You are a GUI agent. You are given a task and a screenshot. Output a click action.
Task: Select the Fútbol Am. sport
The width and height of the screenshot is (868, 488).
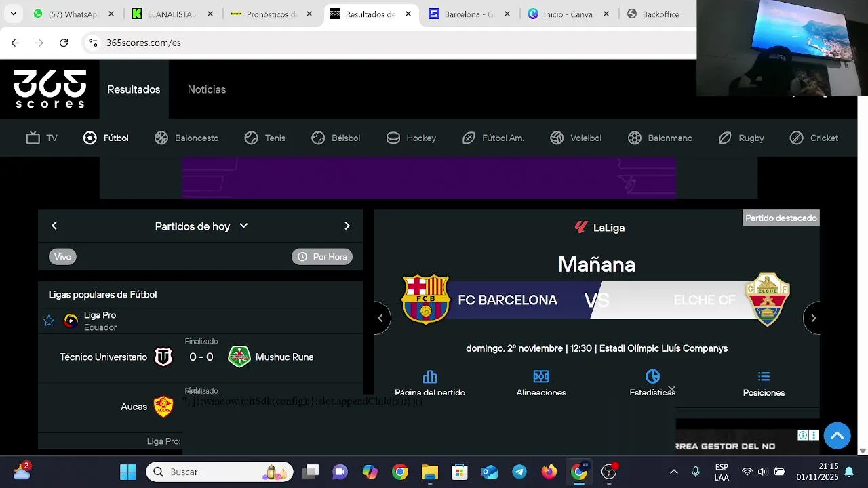pyautogui.click(x=493, y=138)
